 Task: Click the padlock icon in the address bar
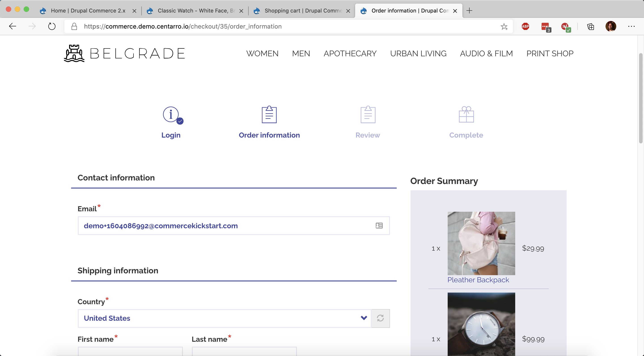point(74,26)
